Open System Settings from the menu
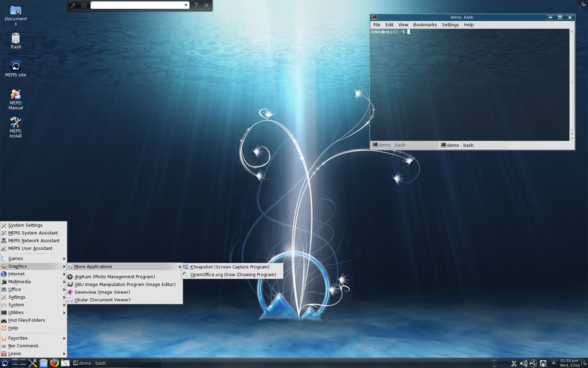Image resolution: width=588 pixels, height=368 pixels. coord(34,225)
